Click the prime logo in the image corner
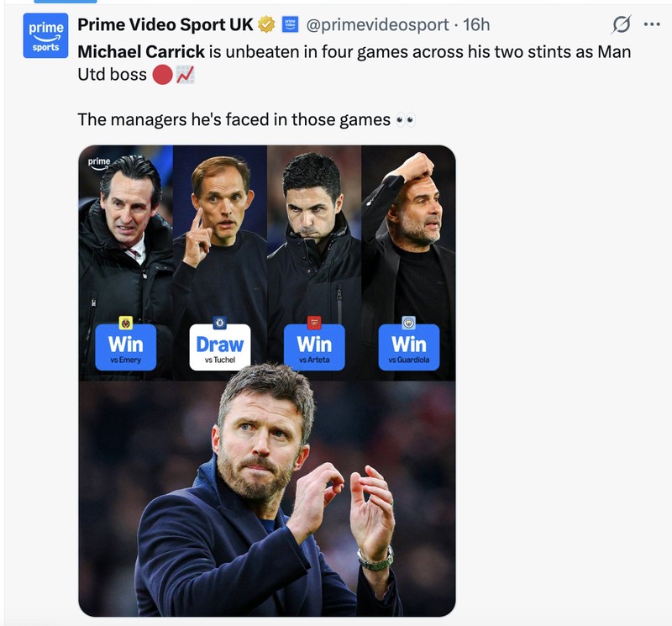The height and width of the screenshot is (626, 672). point(100,161)
